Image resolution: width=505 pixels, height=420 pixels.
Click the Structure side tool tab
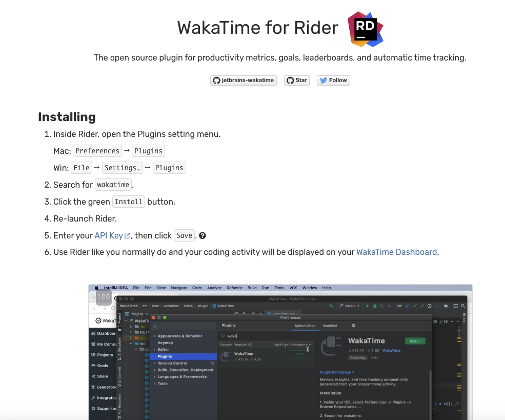click(x=119, y=349)
